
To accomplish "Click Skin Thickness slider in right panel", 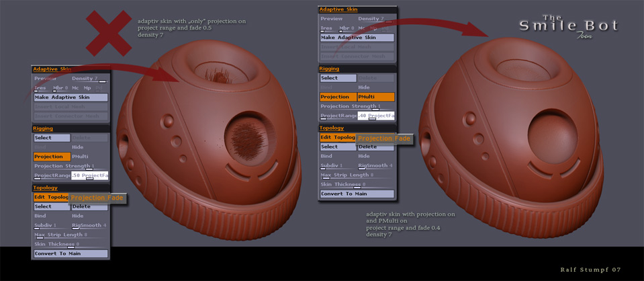I will [x=357, y=184].
